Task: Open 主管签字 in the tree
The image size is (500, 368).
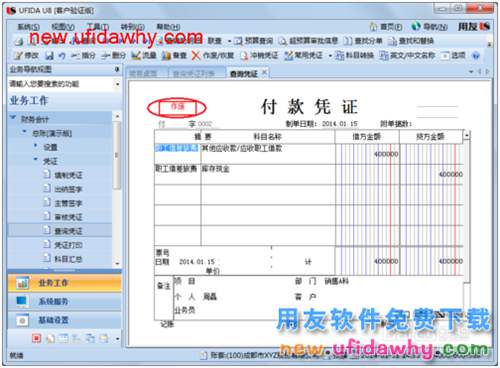Action: click(x=68, y=203)
